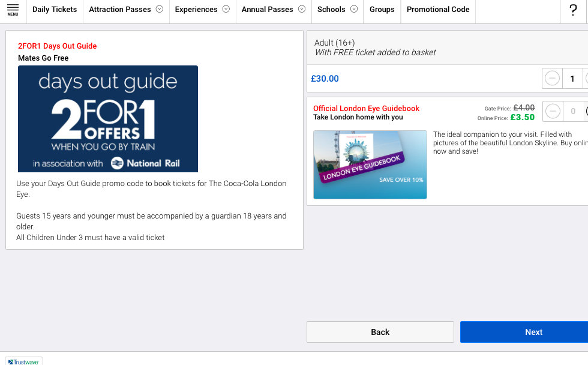The height and width of the screenshot is (365, 588).
Task: Click the 2FOR1 days out guide banner
Action: 108,119
